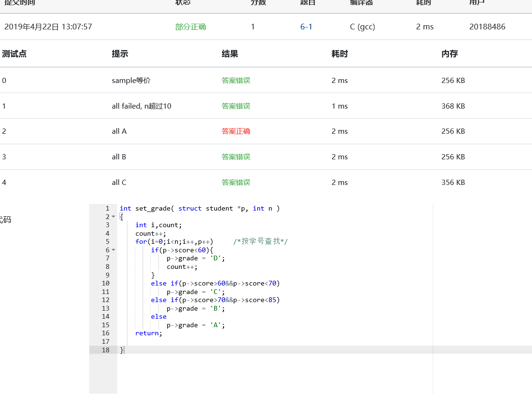Click the 提示 column header
This screenshot has height=396, width=532.
pyautogui.click(x=120, y=54)
